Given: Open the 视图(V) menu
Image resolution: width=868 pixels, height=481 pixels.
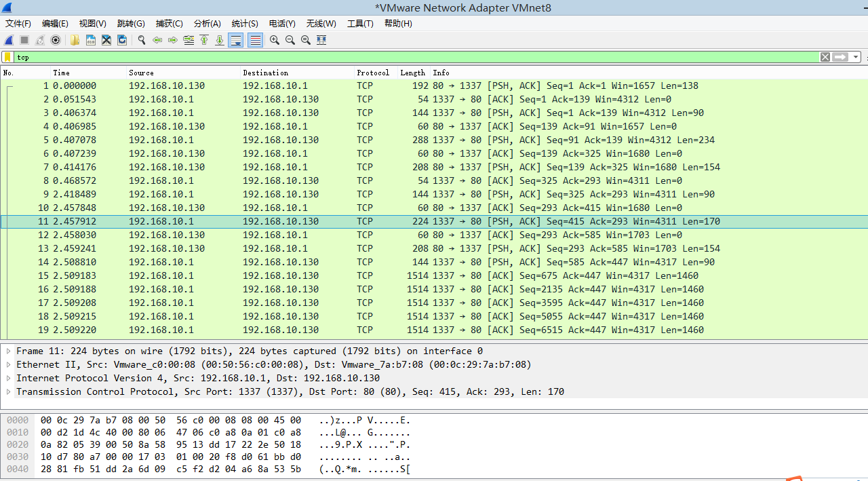Looking at the screenshot, I should click(x=92, y=23).
